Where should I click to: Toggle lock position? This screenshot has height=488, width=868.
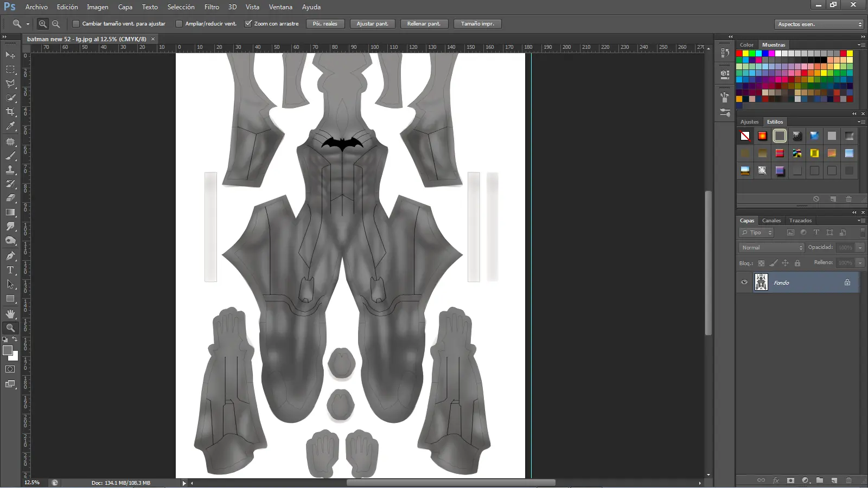pos(785,263)
